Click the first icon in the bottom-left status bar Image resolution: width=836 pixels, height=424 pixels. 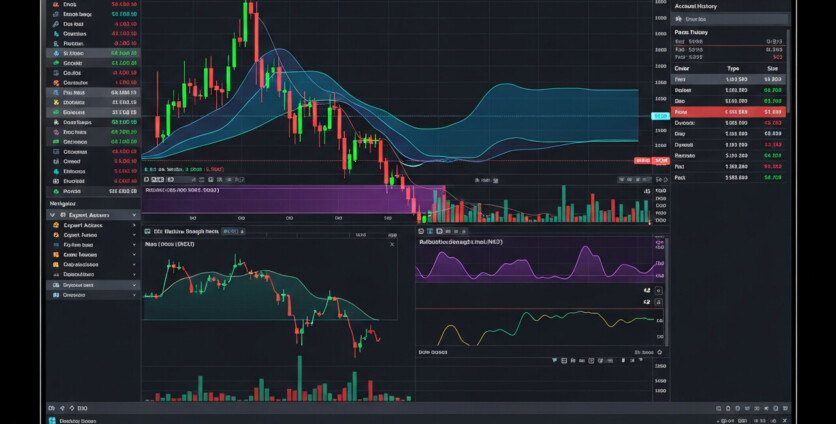[x=52, y=408]
